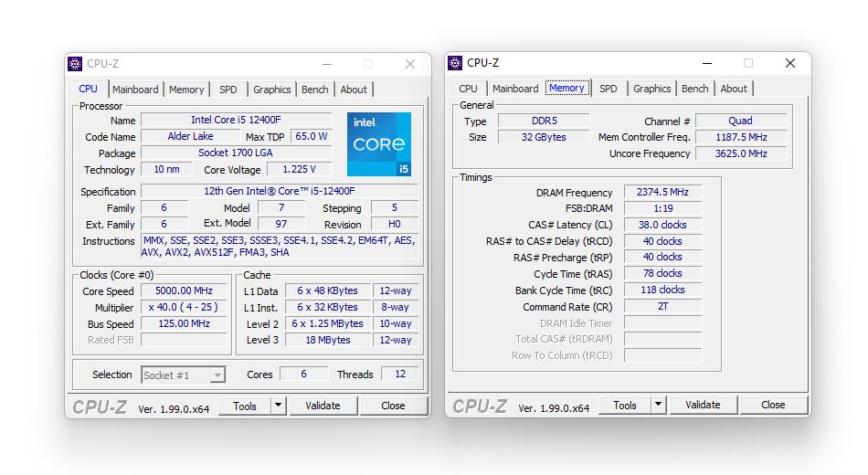
Task: Click Validate button in right window
Action: 703,405
